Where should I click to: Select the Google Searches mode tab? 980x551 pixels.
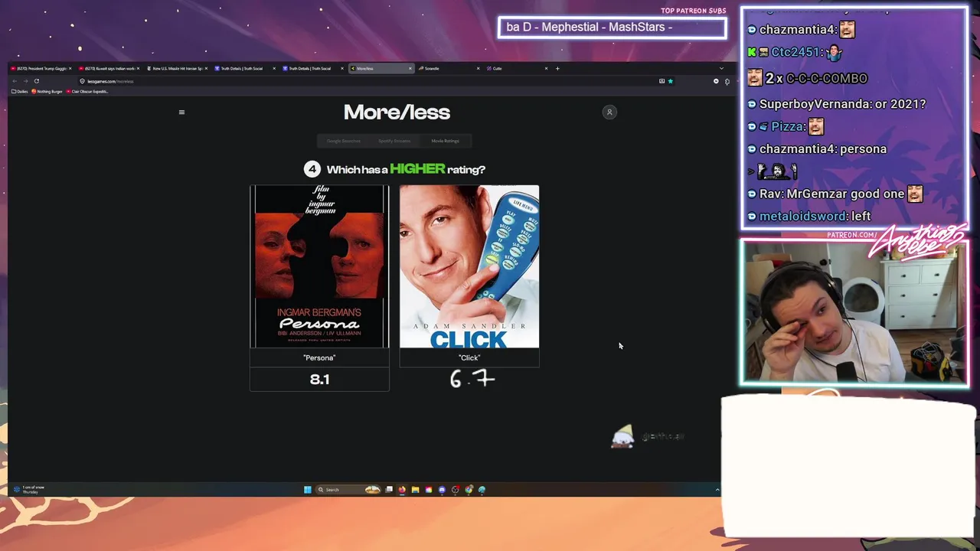(344, 141)
